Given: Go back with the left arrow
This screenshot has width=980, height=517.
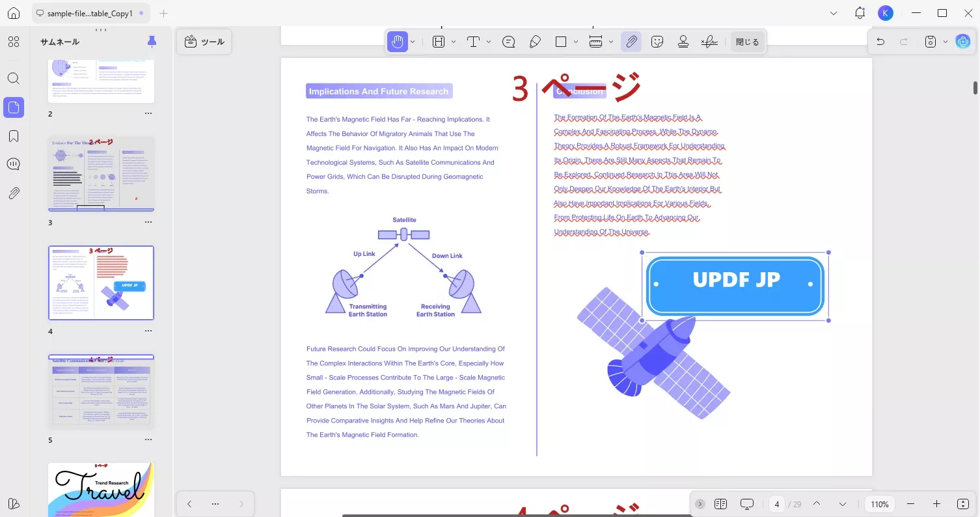Looking at the screenshot, I should click(x=189, y=504).
